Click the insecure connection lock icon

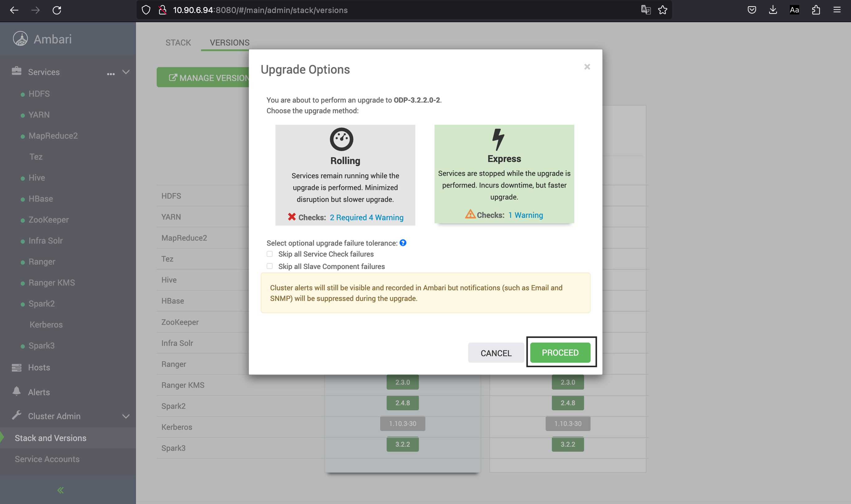[x=163, y=10]
